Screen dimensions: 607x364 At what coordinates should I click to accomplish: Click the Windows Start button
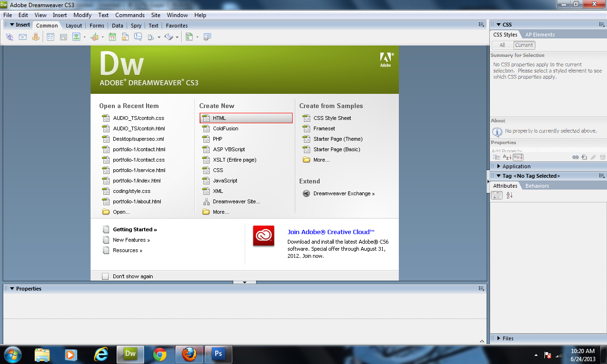tap(12, 354)
